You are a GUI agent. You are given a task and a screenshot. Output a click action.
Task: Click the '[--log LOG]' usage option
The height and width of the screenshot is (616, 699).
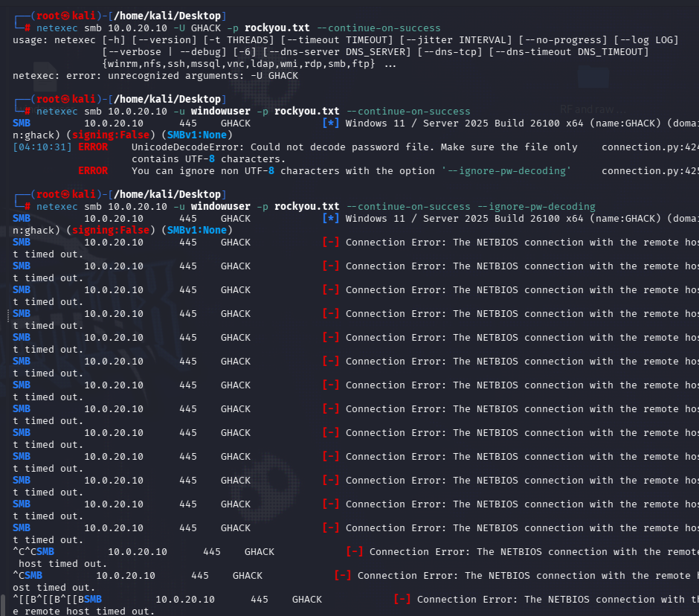click(x=646, y=40)
